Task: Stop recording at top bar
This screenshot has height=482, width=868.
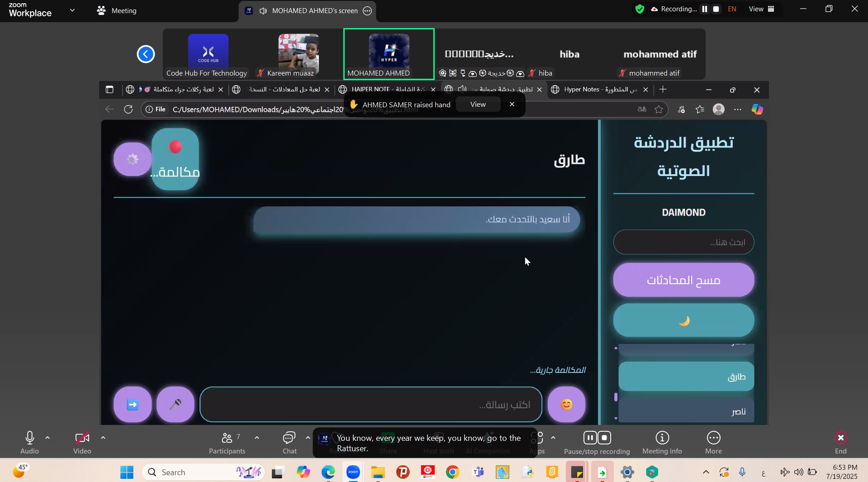Action: (x=716, y=9)
